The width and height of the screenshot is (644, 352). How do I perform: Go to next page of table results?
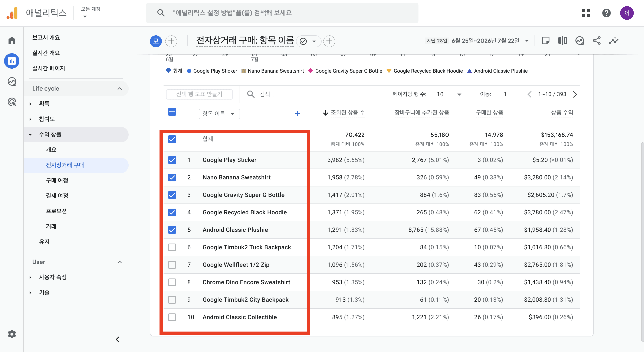point(575,94)
